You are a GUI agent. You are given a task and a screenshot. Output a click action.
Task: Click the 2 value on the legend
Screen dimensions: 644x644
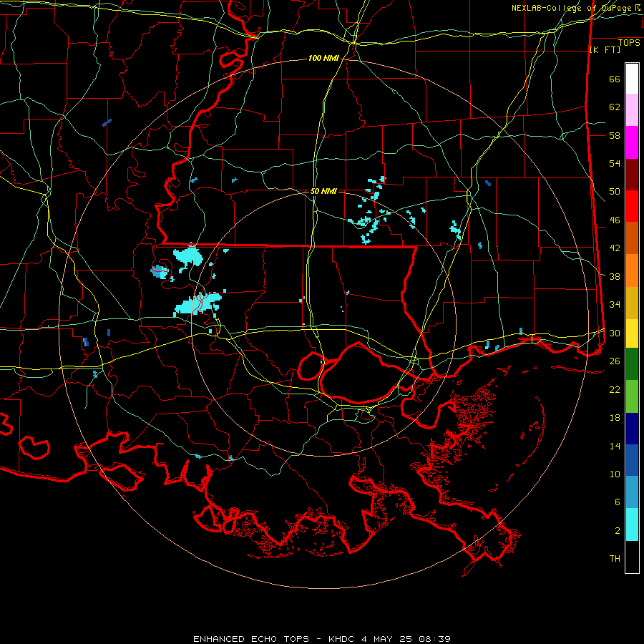[x=618, y=531]
